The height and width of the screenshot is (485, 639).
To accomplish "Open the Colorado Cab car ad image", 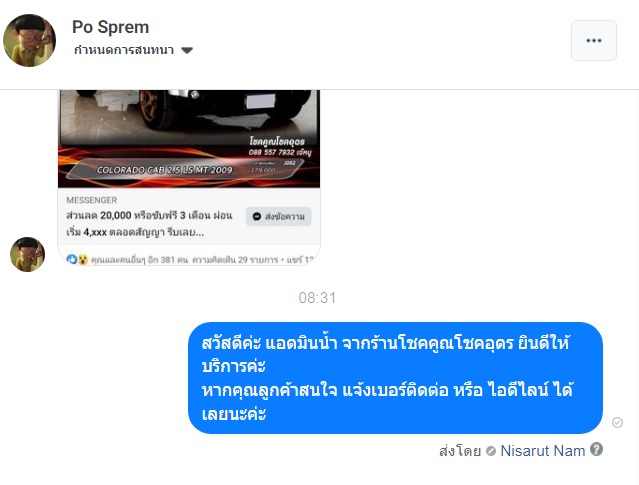I will (x=189, y=139).
